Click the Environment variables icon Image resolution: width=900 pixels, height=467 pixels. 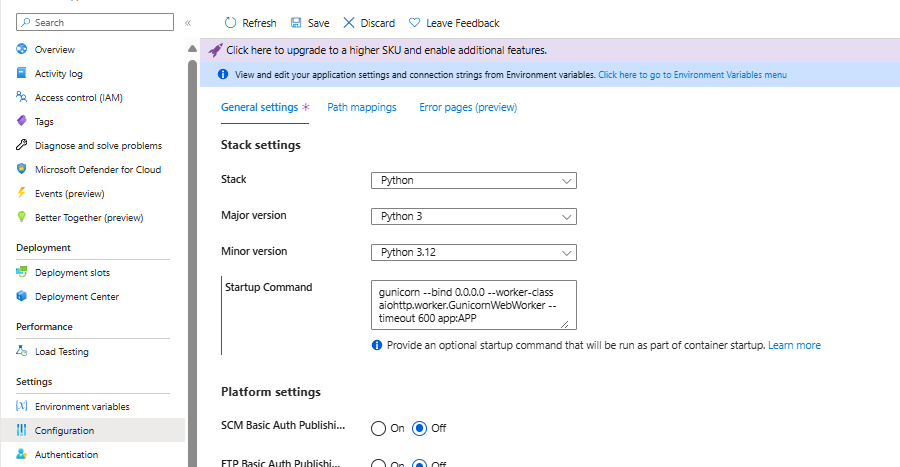point(22,406)
